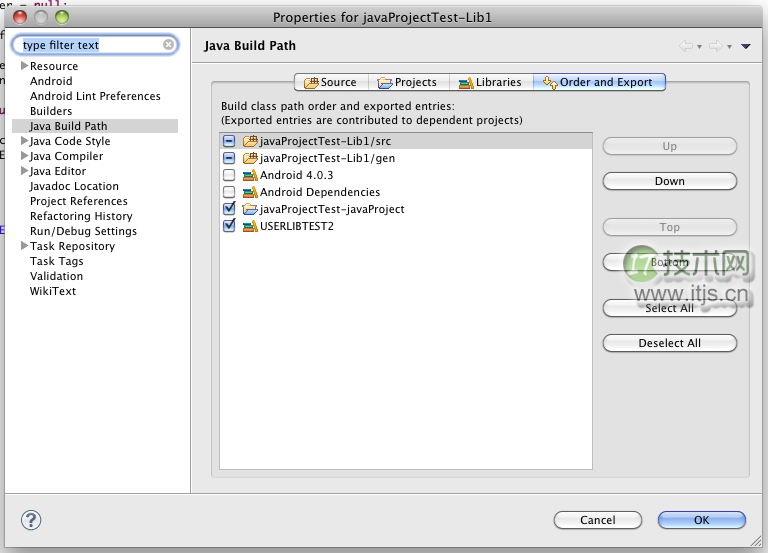Screen dimensions: 768x553
Task: Click the project folder icon of javaProjectTest-javaProject
Action: (x=250, y=209)
